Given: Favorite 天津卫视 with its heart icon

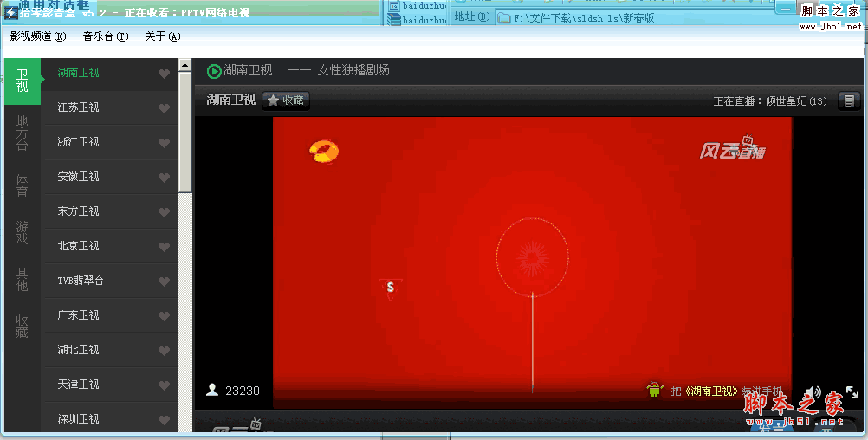Looking at the screenshot, I should 164,385.
